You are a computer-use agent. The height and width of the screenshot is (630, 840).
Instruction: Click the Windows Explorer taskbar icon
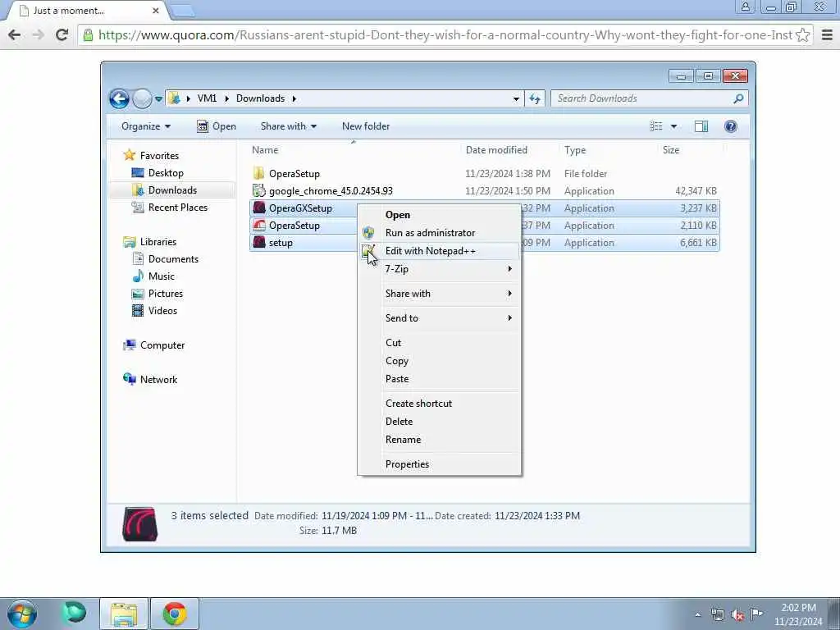click(x=124, y=614)
